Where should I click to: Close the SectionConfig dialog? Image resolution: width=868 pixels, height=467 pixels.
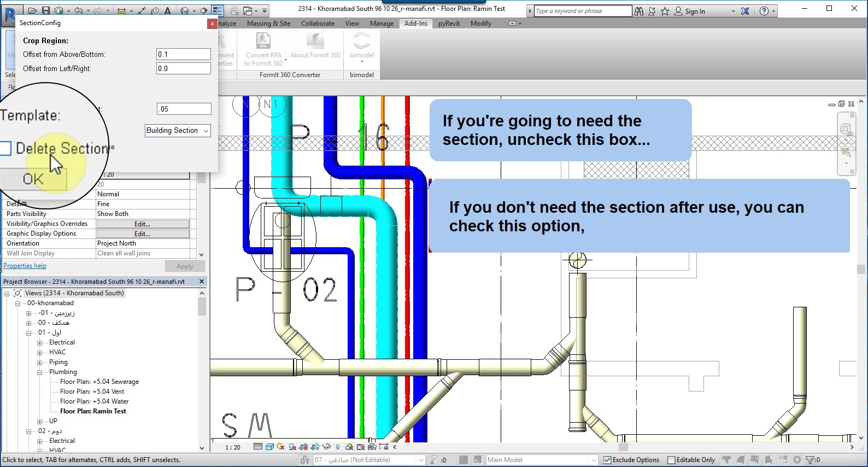point(212,24)
